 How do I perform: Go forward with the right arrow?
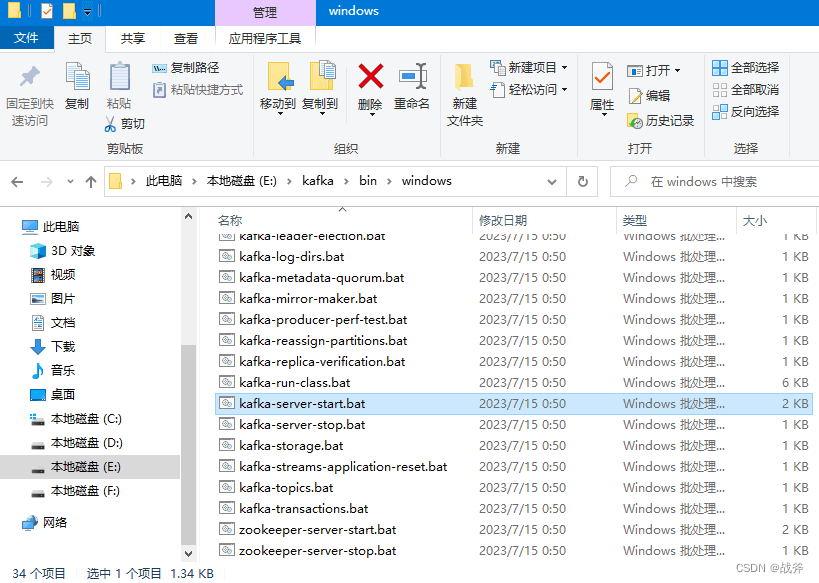(46, 182)
